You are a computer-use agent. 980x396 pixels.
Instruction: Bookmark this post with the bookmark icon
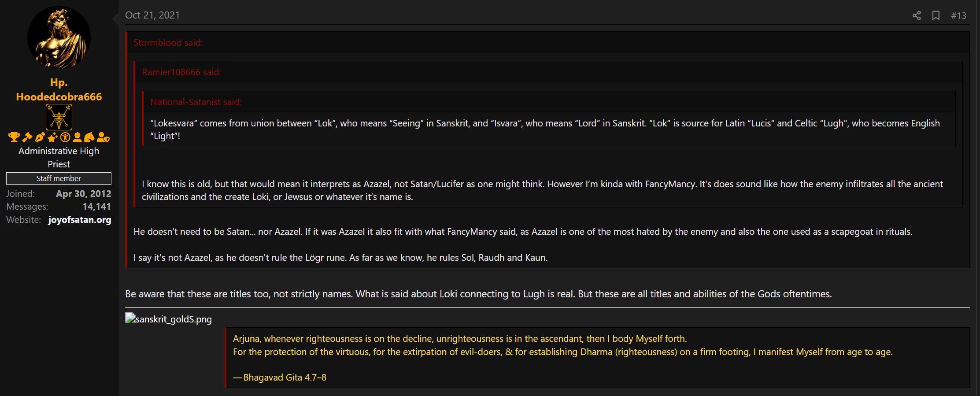coord(936,15)
